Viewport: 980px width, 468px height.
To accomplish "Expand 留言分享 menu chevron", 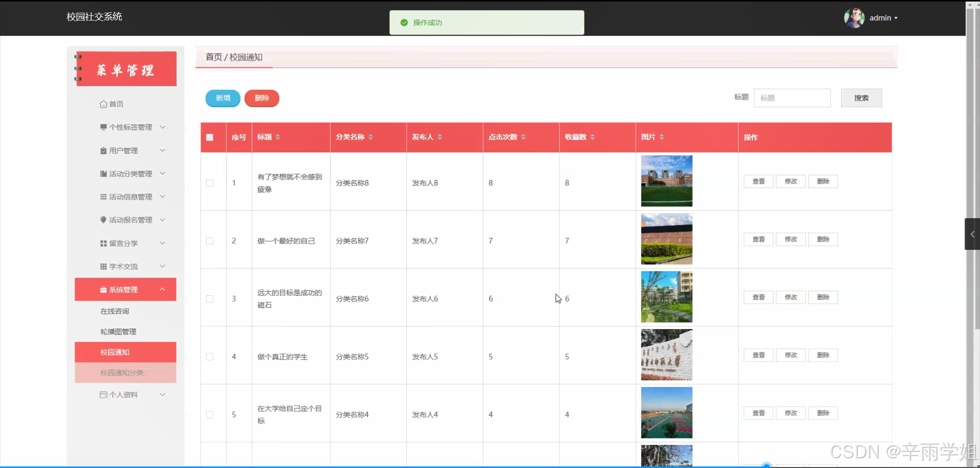I will pyautogui.click(x=162, y=243).
